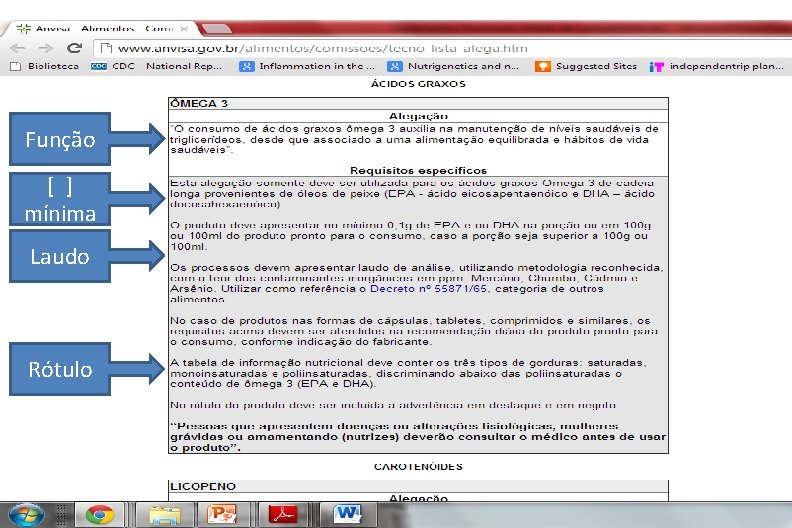This screenshot has width=792, height=528.
Task: Focus the www.anvisa.gov.br address bar
Action: [x=444, y=49]
